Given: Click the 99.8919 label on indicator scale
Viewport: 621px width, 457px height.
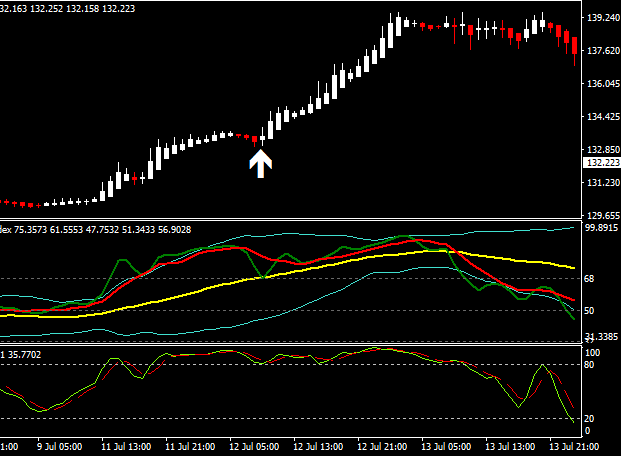Looking at the screenshot, I should [601, 228].
